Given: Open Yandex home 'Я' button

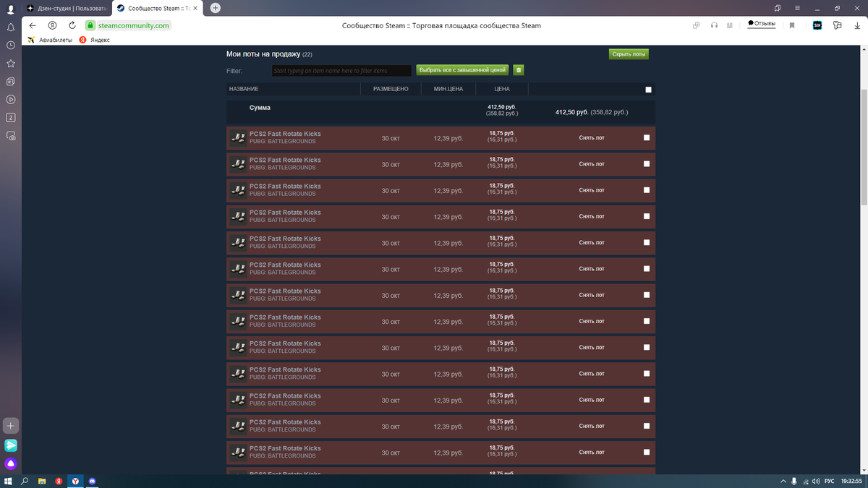Looking at the screenshot, I should [52, 25].
